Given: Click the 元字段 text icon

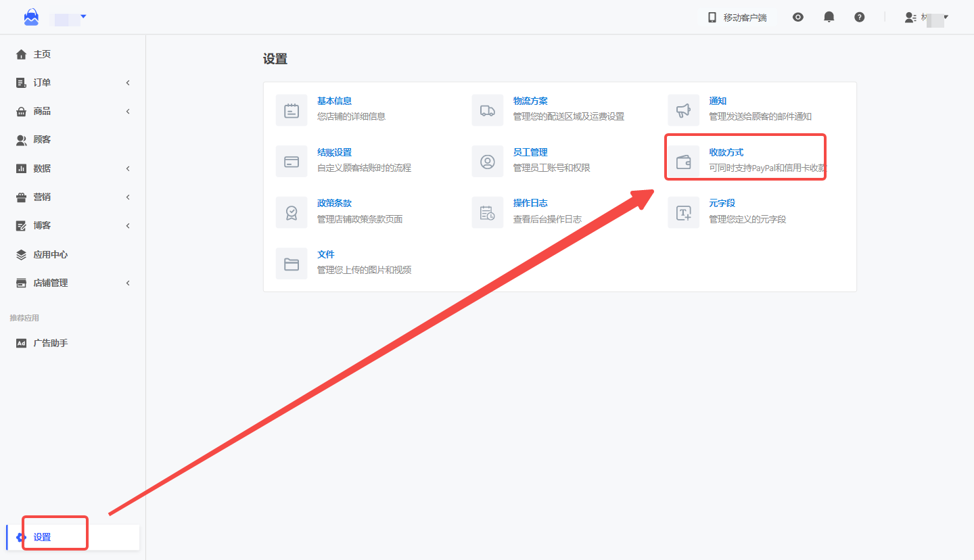Looking at the screenshot, I should tap(683, 212).
